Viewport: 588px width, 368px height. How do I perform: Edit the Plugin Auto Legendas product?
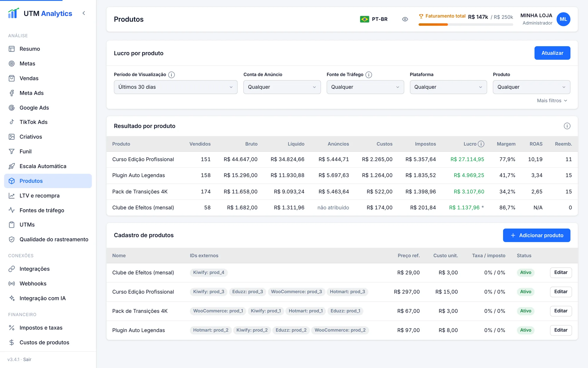561,330
